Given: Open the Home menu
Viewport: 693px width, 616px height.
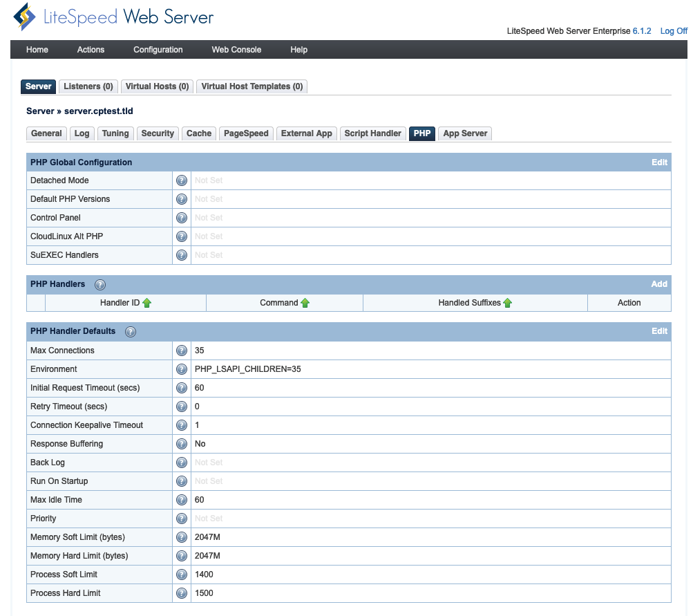Looking at the screenshot, I should 37,50.
